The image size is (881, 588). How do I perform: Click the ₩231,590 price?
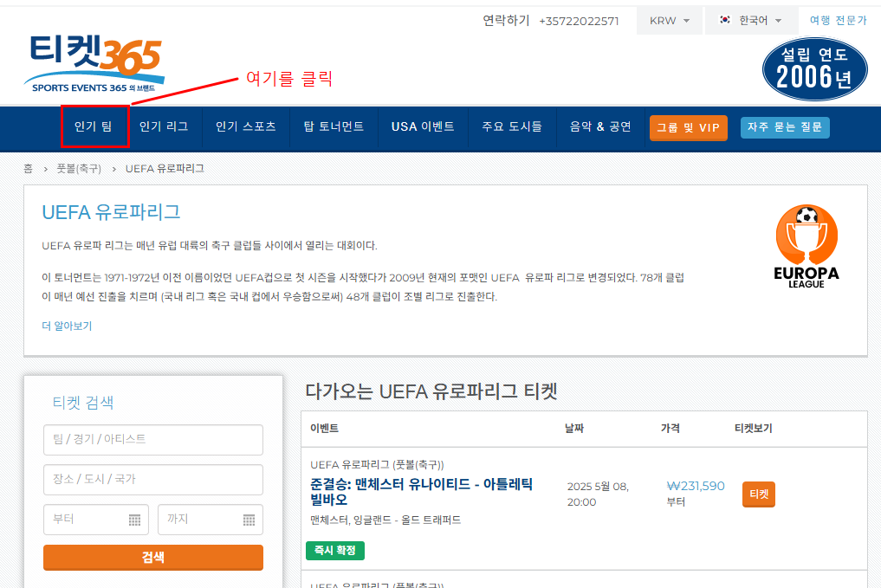pyautogui.click(x=696, y=486)
